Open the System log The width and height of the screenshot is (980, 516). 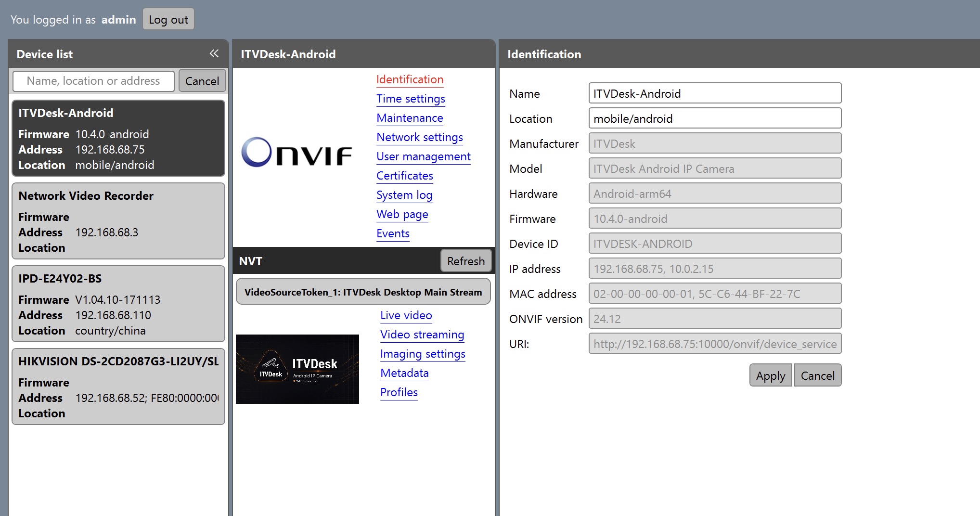[404, 195]
